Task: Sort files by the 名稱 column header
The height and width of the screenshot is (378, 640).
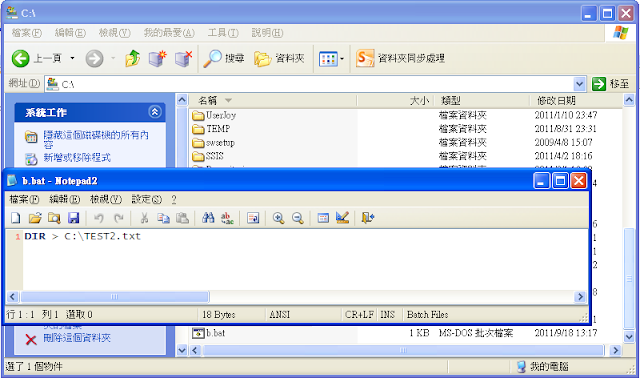Action: click(273, 100)
